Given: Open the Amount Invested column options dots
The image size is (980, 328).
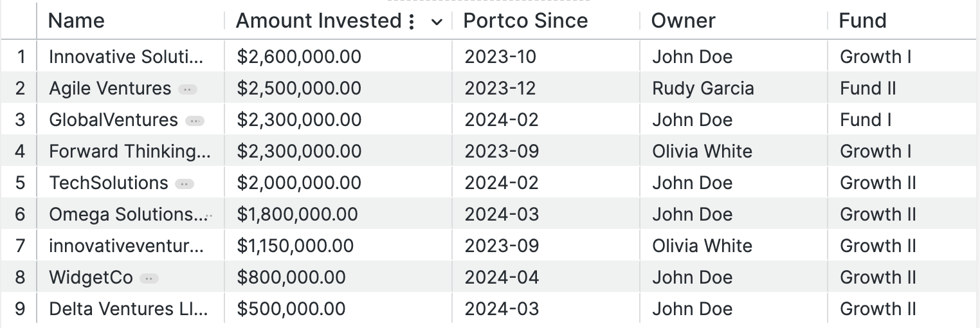Looking at the screenshot, I should click(412, 21).
